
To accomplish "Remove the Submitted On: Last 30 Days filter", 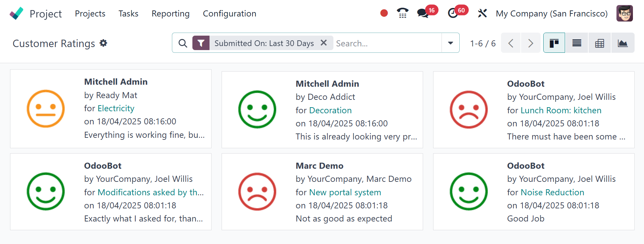I will point(324,43).
